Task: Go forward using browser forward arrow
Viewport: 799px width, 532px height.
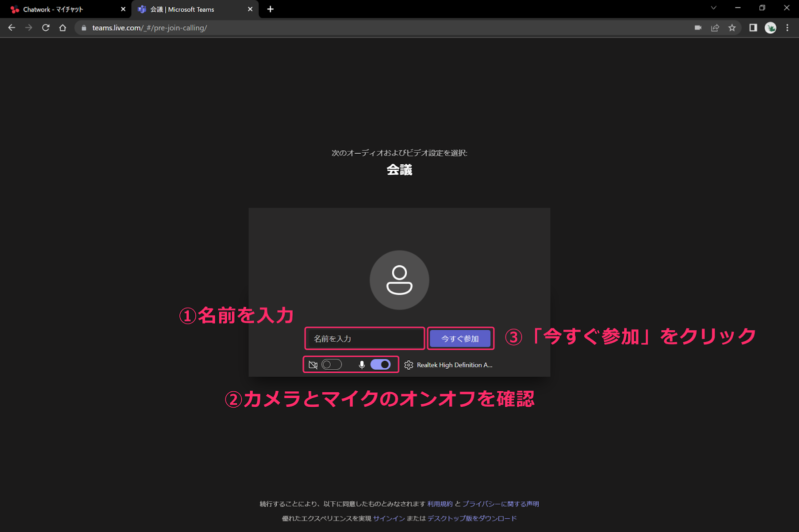Action: point(28,28)
